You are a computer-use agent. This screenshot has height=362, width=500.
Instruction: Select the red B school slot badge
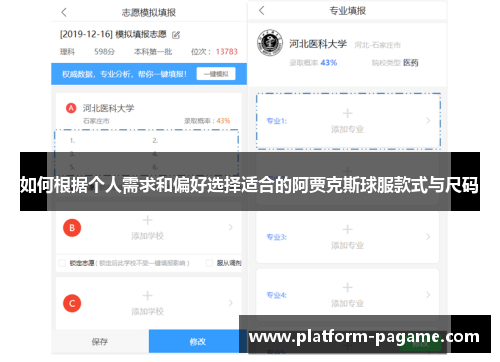(72, 228)
